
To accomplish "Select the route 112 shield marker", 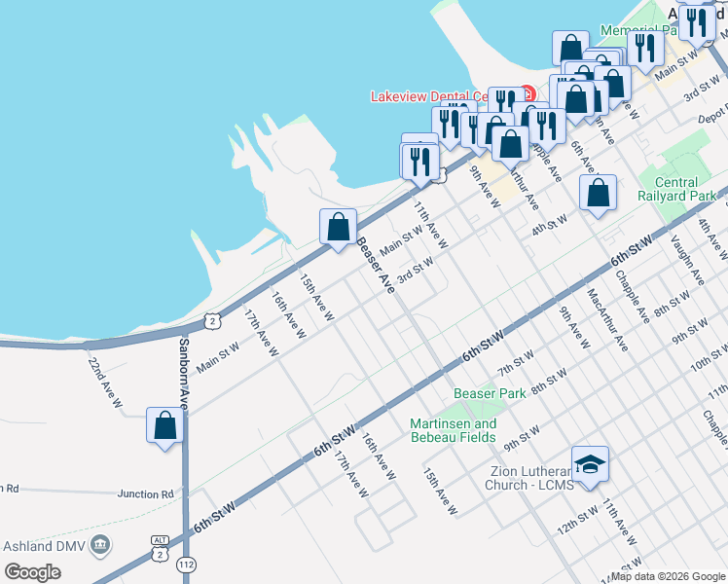I will [x=186, y=565].
